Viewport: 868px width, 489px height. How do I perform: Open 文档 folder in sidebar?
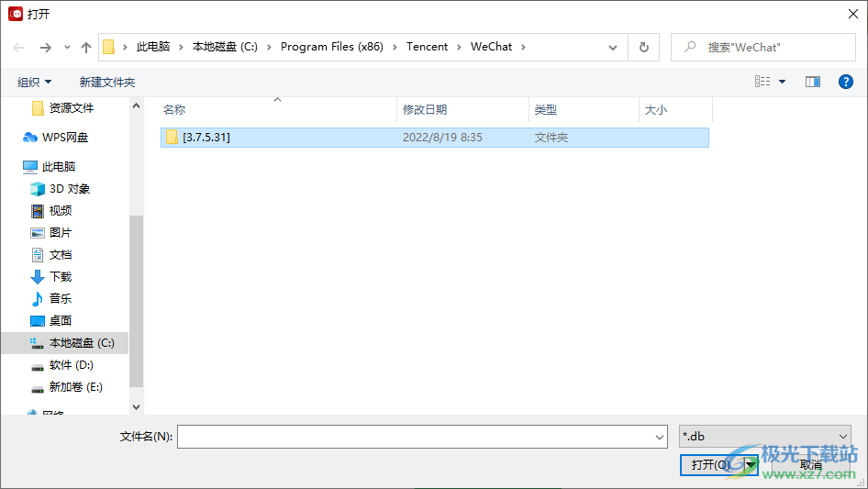[x=61, y=255]
